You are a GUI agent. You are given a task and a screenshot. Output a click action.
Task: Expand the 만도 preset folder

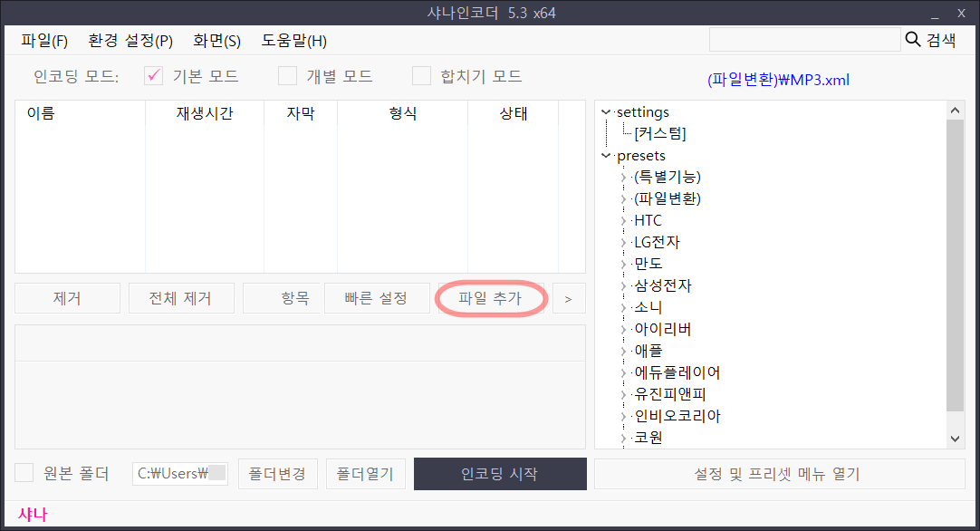click(x=623, y=264)
